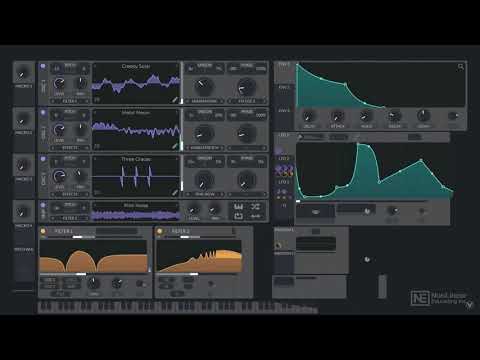Click oscillator 3 spectral morph large knob
Image resolution: width=480 pixels, height=360 pixels.
pos(204,180)
